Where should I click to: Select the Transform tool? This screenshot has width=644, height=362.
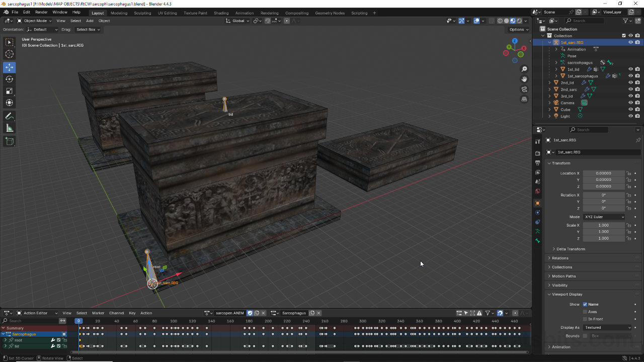[10, 103]
